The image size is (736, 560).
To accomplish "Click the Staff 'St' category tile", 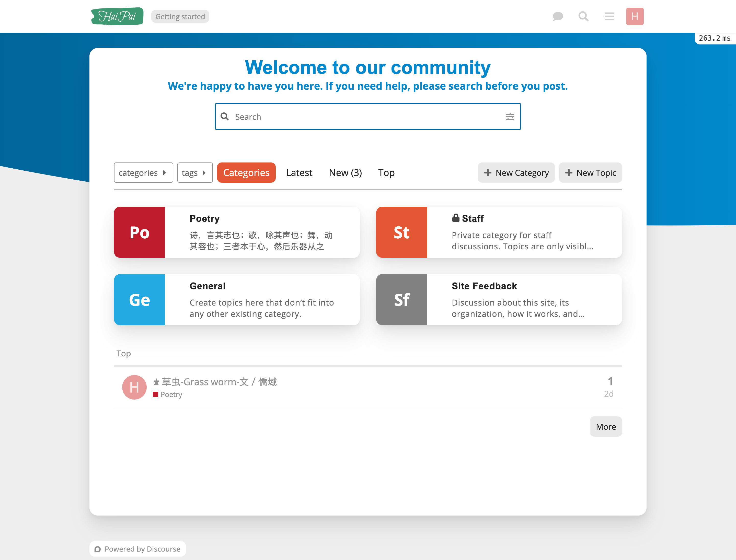I will [401, 232].
